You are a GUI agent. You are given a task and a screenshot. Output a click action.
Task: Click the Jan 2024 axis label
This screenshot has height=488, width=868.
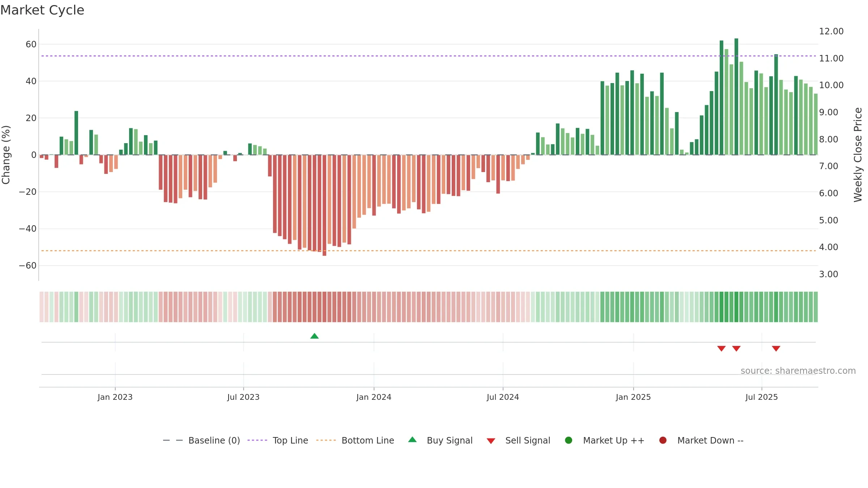click(374, 397)
